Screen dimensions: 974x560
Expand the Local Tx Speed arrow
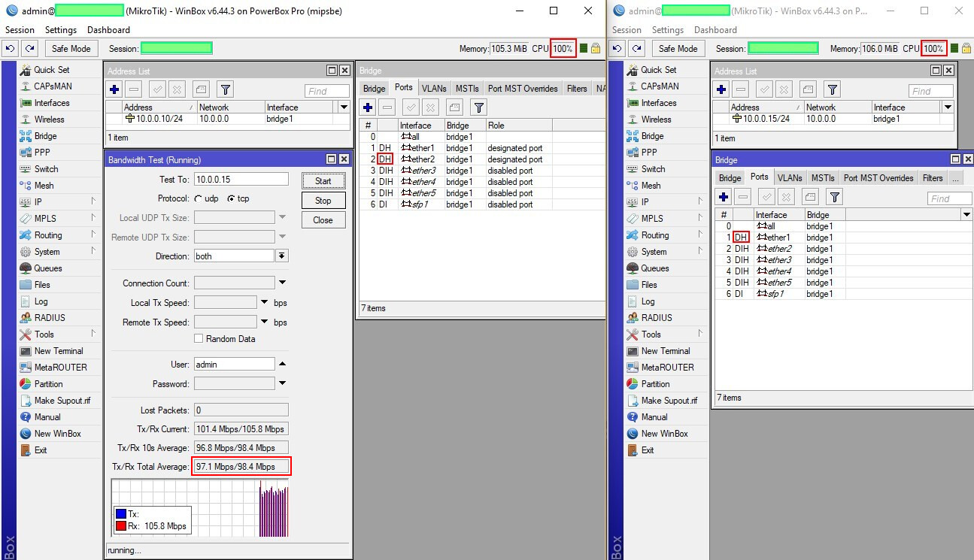click(265, 303)
